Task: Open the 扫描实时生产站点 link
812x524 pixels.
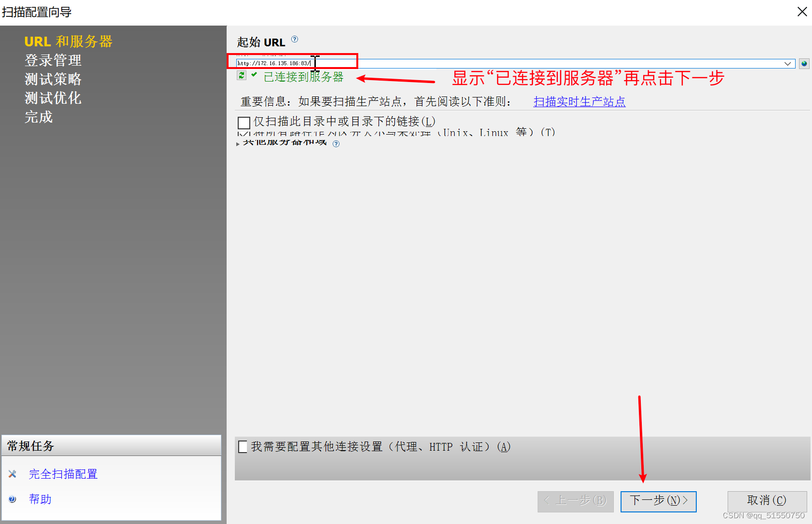Action: [579, 101]
